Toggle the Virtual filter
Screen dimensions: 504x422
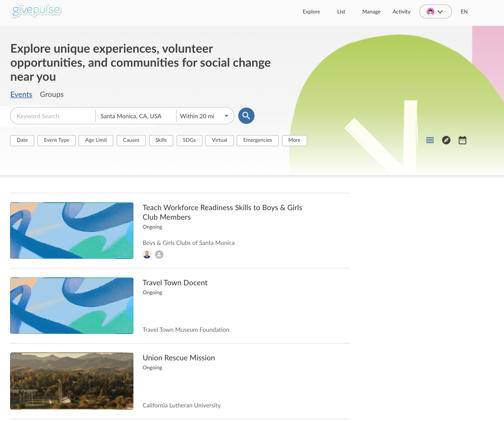219,140
